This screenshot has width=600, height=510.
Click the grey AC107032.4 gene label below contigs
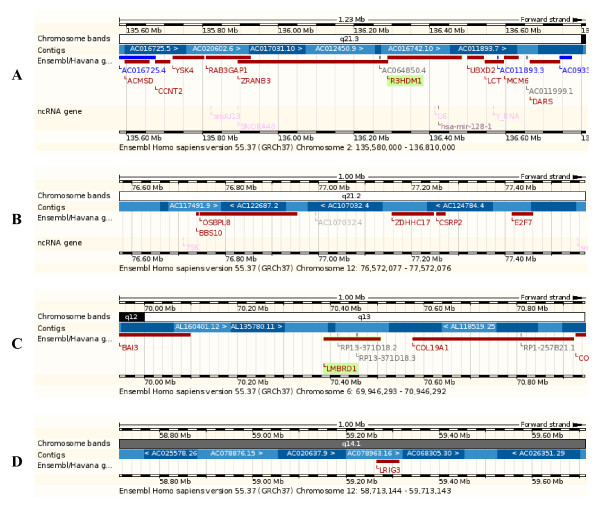pyautogui.click(x=340, y=223)
